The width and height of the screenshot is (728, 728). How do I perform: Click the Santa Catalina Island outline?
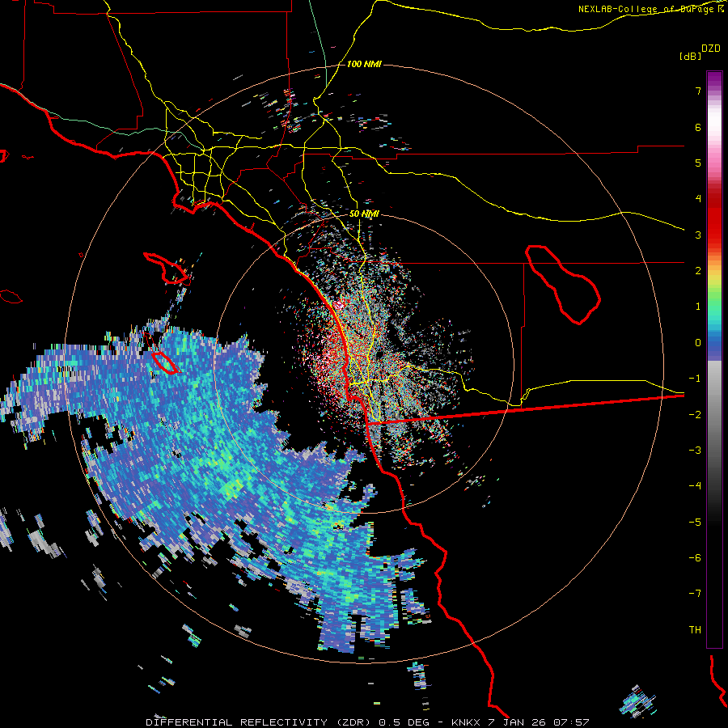tap(166, 268)
